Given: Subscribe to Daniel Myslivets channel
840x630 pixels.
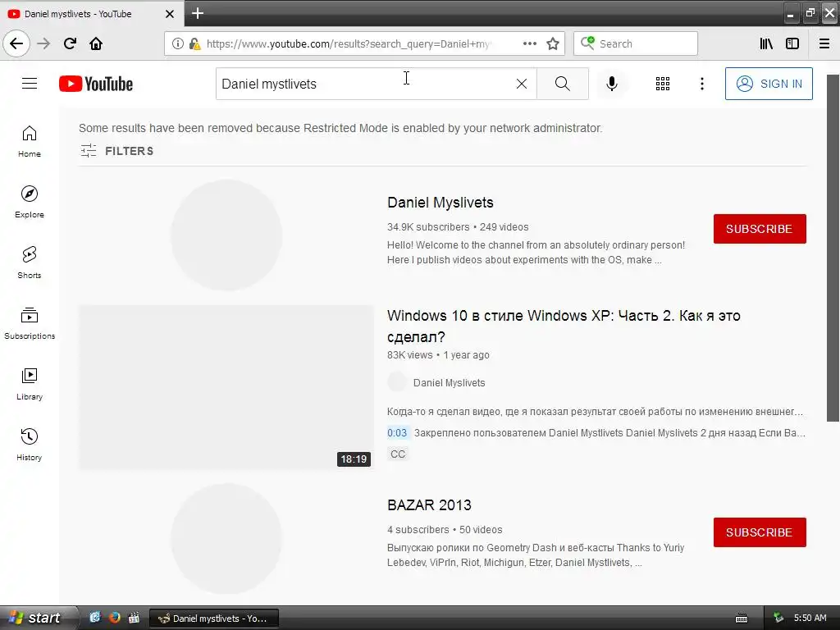Looking at the screenshot, I should 760,229.
